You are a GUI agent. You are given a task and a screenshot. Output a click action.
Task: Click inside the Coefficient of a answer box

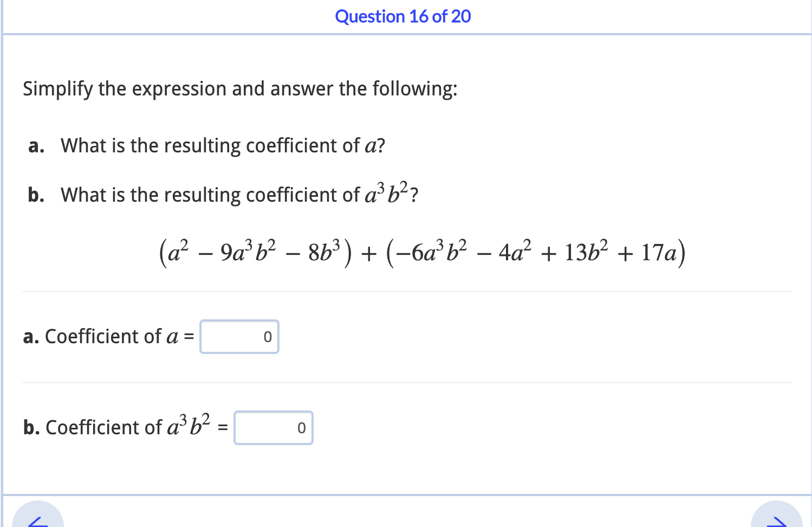pyautogui.click(x=239, y=337)
